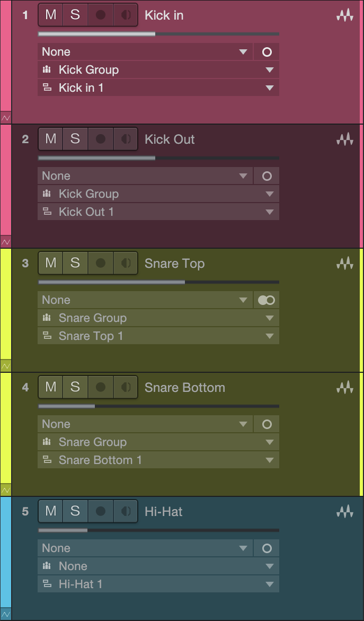Click the blue color strip of Hi-Hat
The height and width of the screenshot is (621, 364).
[5, 553]
